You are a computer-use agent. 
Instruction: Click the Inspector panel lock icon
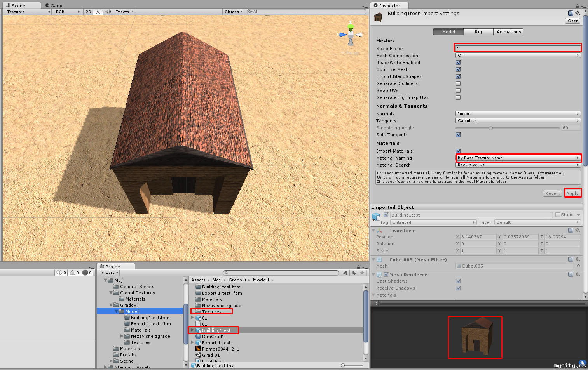[577, 6]
